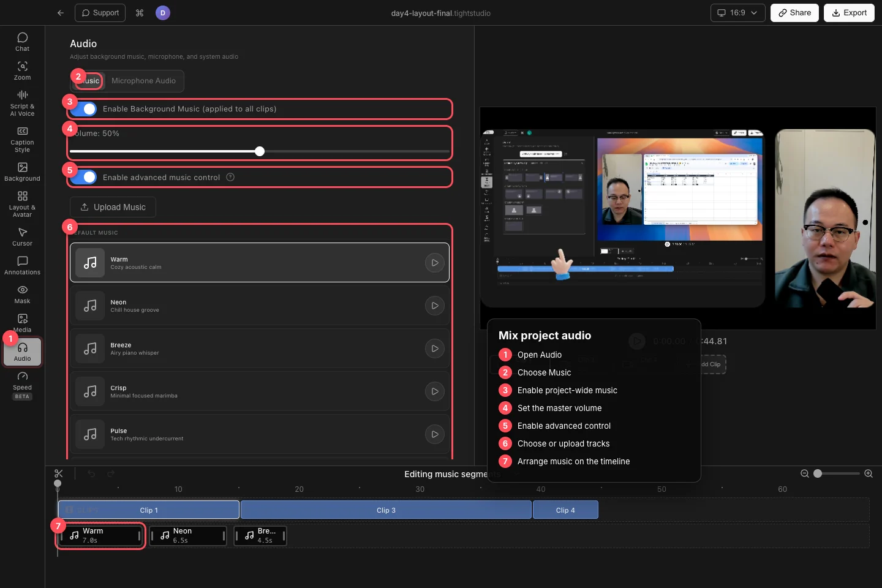Screen dimensions: 882x588
Task: Click the redo arrow above timeline
Action: 111,473
